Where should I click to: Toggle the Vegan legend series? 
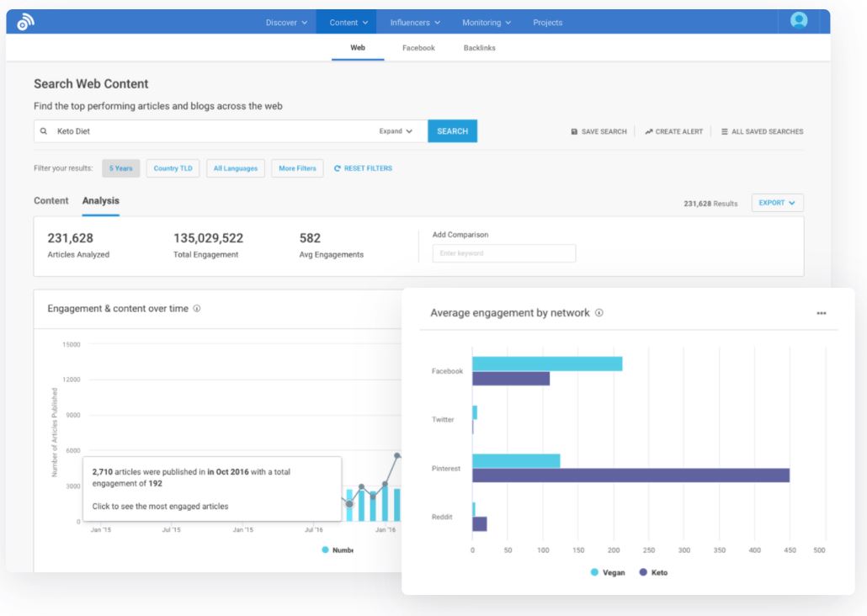[x=608, y=572]
